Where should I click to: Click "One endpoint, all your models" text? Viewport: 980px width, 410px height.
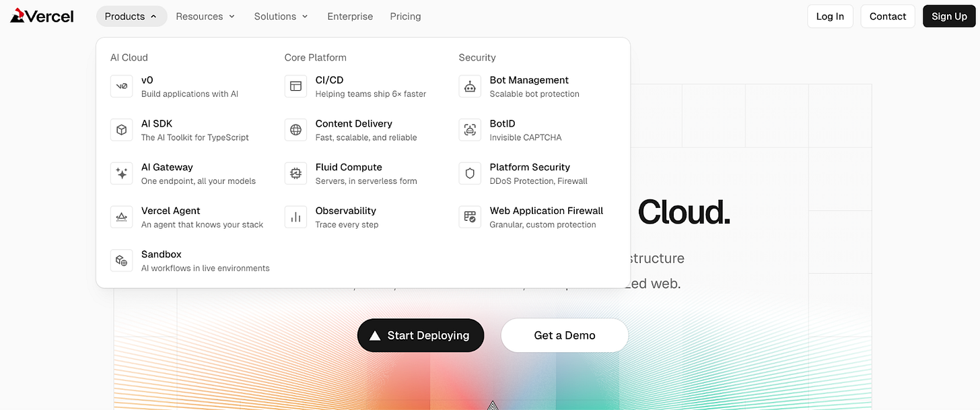[x=199, y=181]
